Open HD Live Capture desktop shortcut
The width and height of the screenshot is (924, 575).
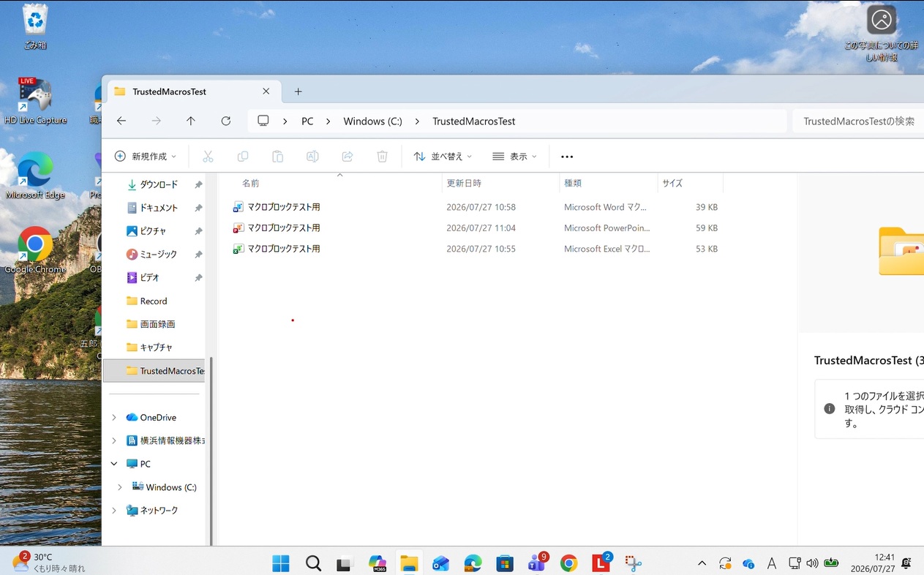pos(35,101)
